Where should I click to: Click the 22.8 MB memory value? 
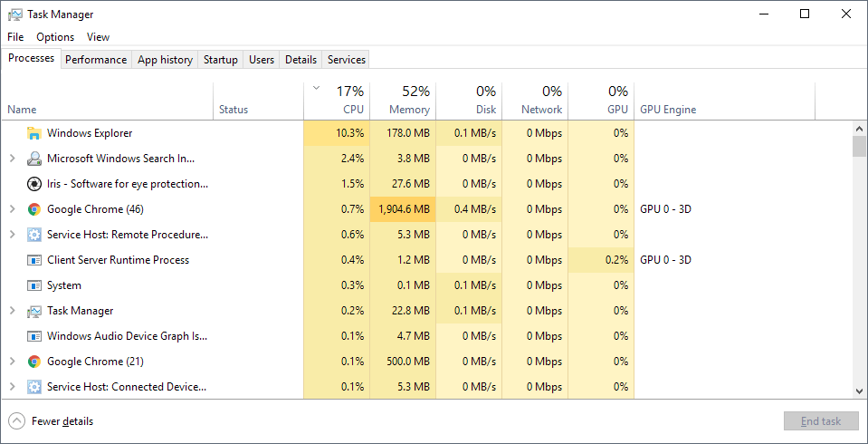pyautogui.click(x=412, y=311)
